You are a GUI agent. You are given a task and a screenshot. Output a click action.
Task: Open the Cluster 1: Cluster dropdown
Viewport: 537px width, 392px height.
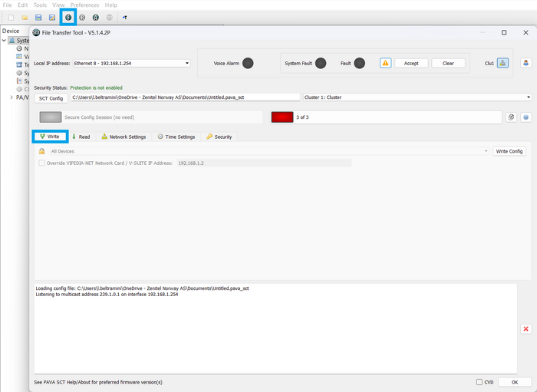(417, 97)
